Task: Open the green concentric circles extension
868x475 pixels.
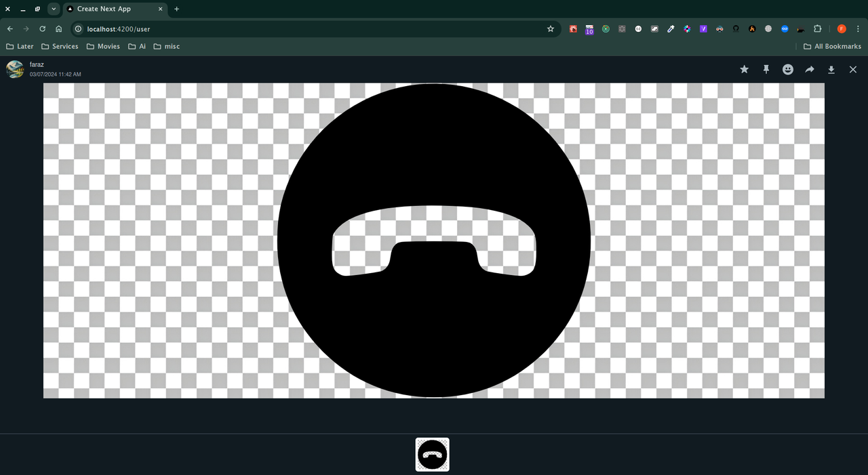Action: (x=606, y=29)
